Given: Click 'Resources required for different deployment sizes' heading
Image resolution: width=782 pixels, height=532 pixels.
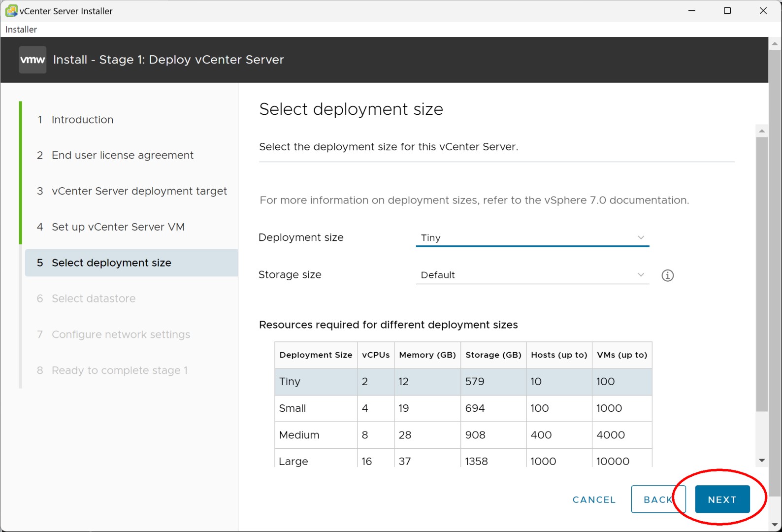Looking at the screenshot, I should tap(389, 325).
